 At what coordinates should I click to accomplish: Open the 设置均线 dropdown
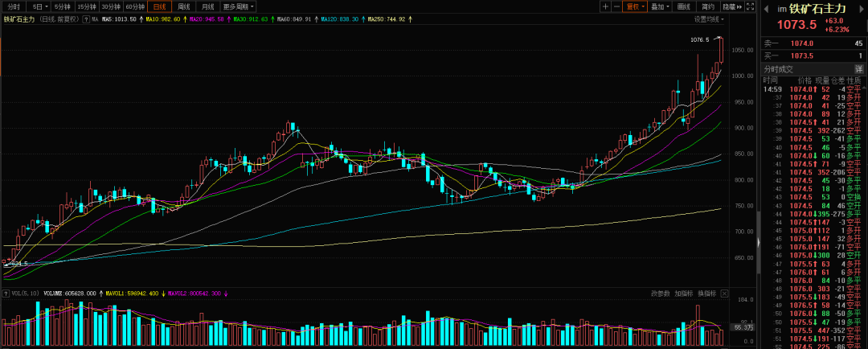tap(709, 19)
